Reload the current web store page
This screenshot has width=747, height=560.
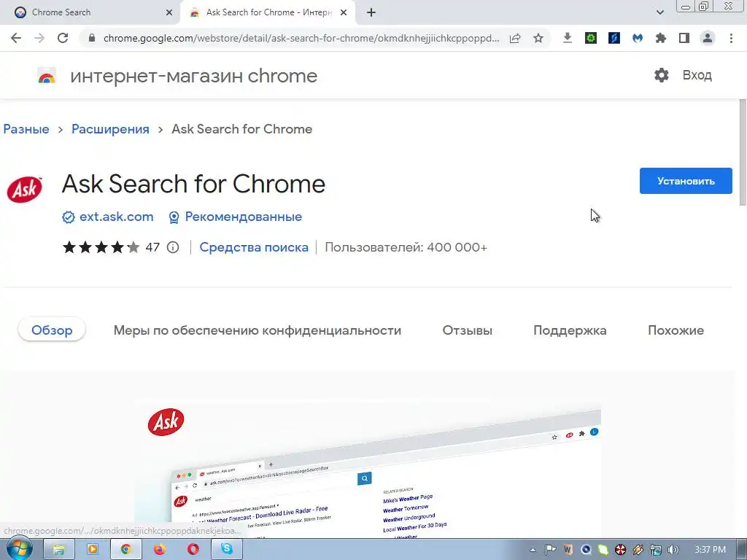tap(63, 38)
